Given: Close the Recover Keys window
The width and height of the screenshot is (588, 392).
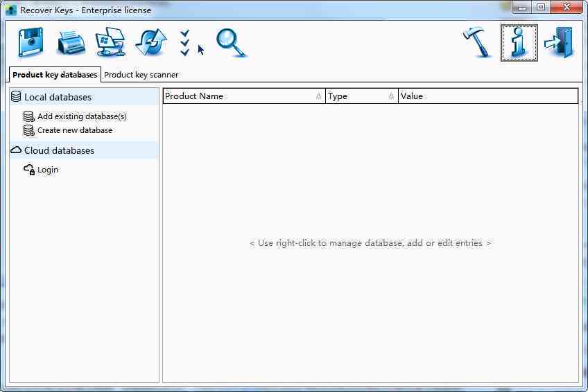Looking at the screenshot, I should point(567,7).
